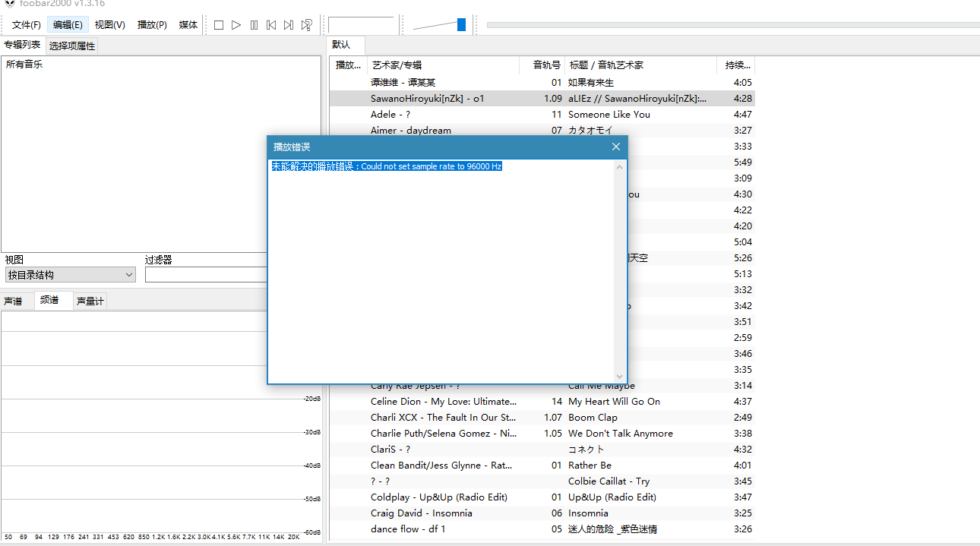The image size is (980, 546).
Task: Switch to the 声量计 tab
Action: coord(90,301)
